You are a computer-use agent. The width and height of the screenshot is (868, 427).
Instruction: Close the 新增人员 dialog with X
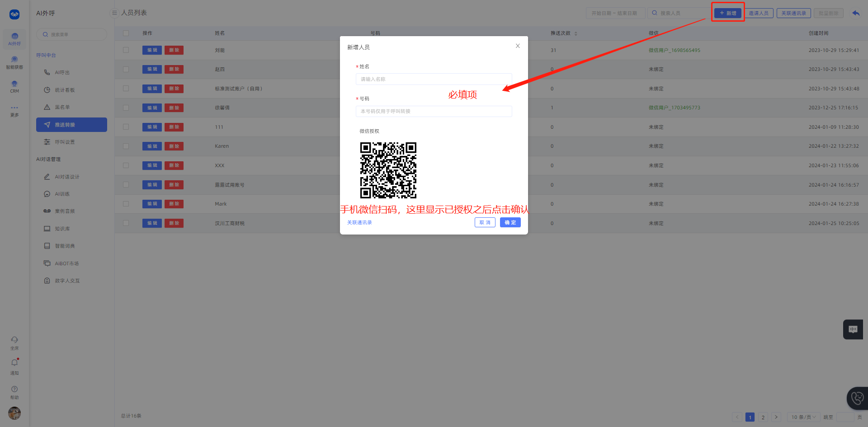518,46
